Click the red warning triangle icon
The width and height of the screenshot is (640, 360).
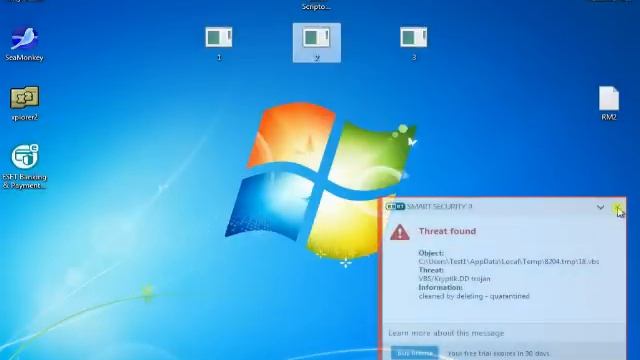point(400,232)
